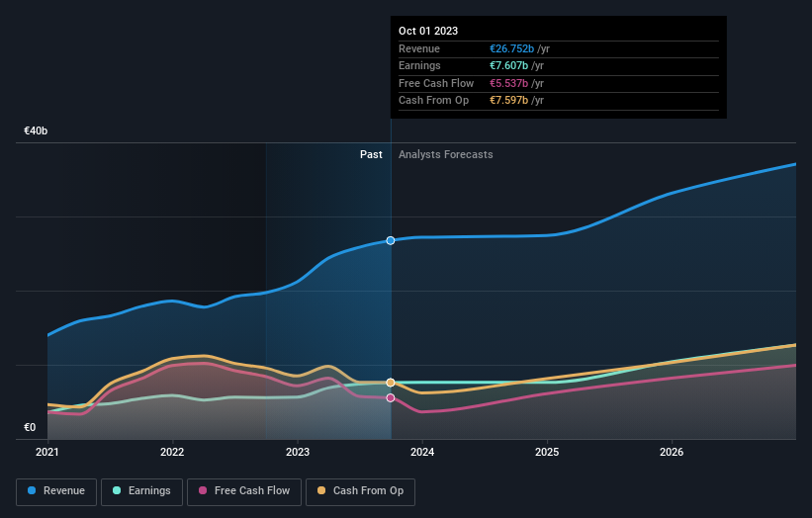The height and width of the screenshot is (518, 812).
Task: Click the €7.597b cash from op value
Action: (x=509, y=101)
